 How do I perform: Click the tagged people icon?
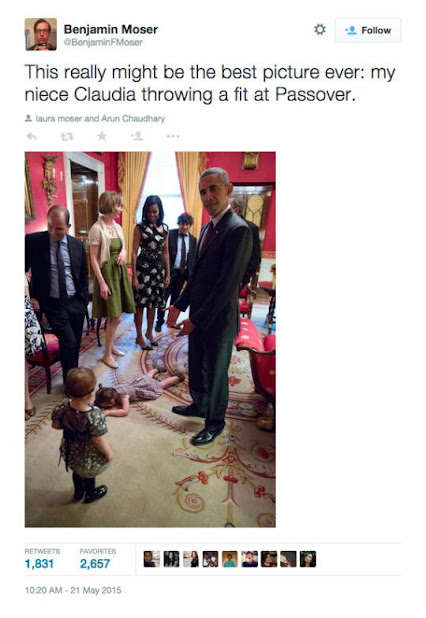coord(28,118)
